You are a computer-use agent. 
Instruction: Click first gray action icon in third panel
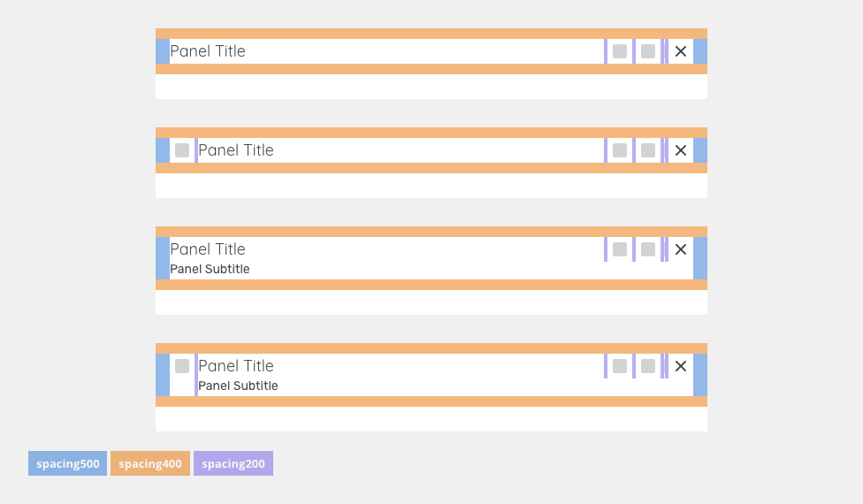pos(620,249)
